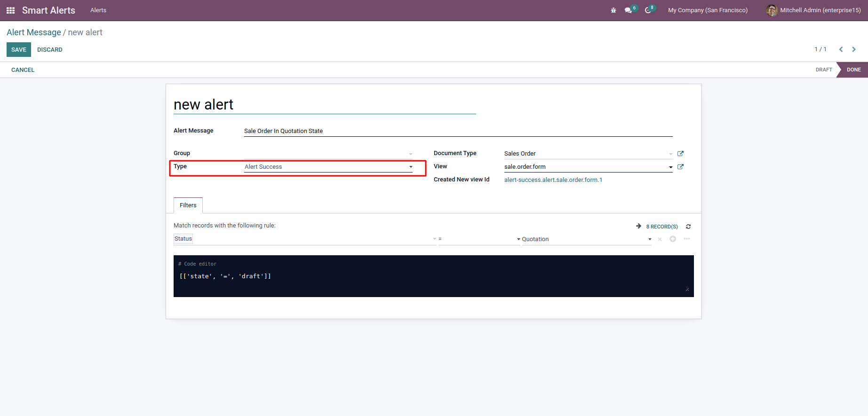Open the Quotation value dropdown
The image size is (868, 416).
pos(587,239)
